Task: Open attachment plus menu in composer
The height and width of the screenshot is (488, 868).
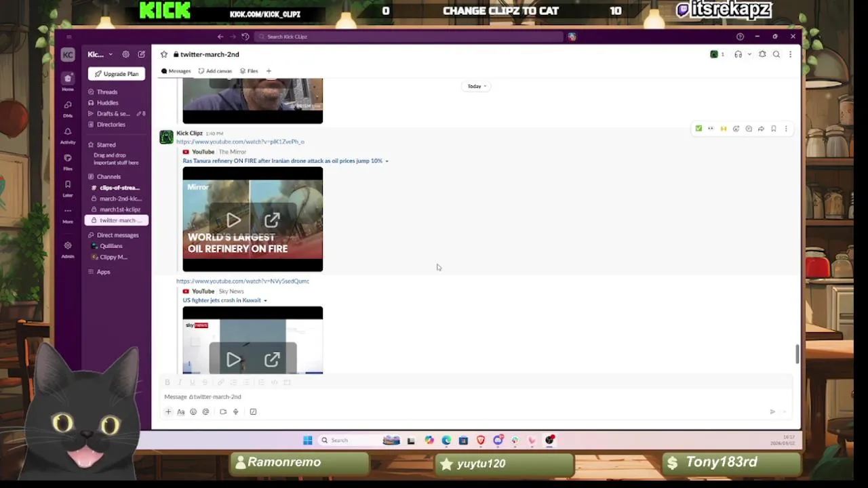Action: (x=168, y=411)
